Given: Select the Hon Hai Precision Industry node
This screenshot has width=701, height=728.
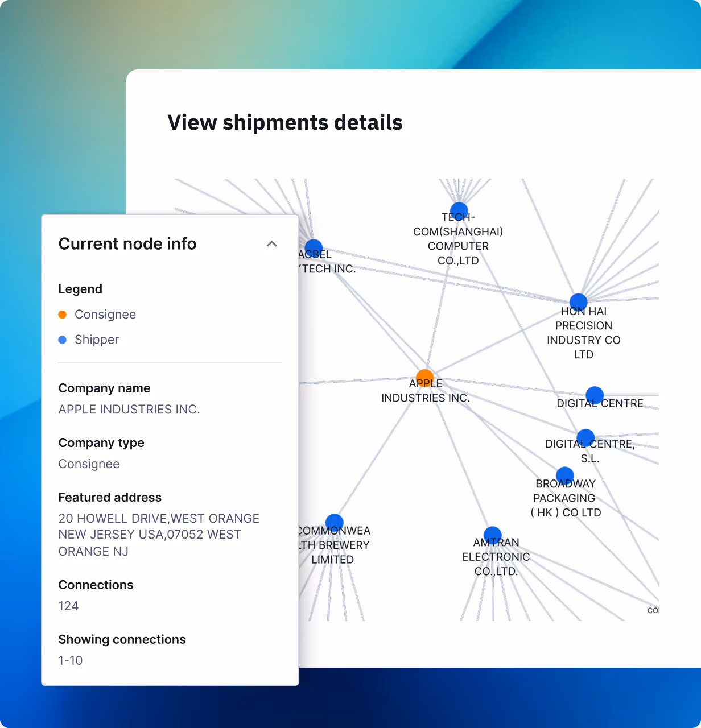Looking at the screenshot, I should (x=578, y=303).
